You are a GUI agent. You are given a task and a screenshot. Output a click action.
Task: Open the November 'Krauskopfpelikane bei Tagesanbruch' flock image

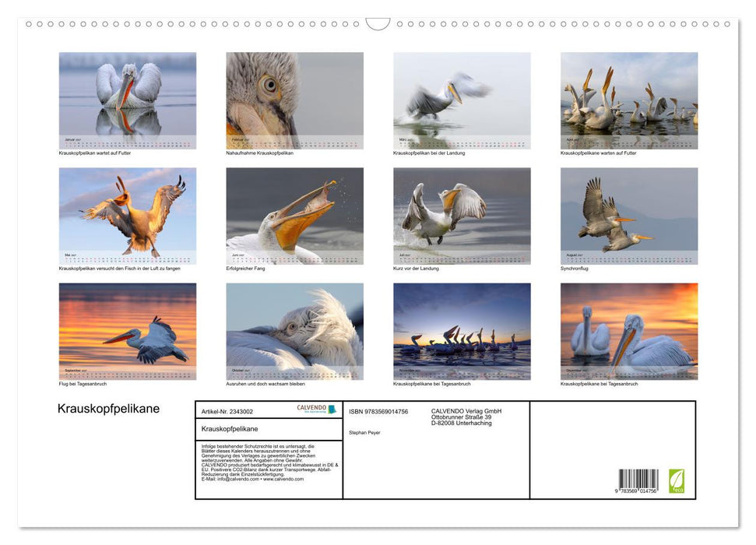point(462,332)
